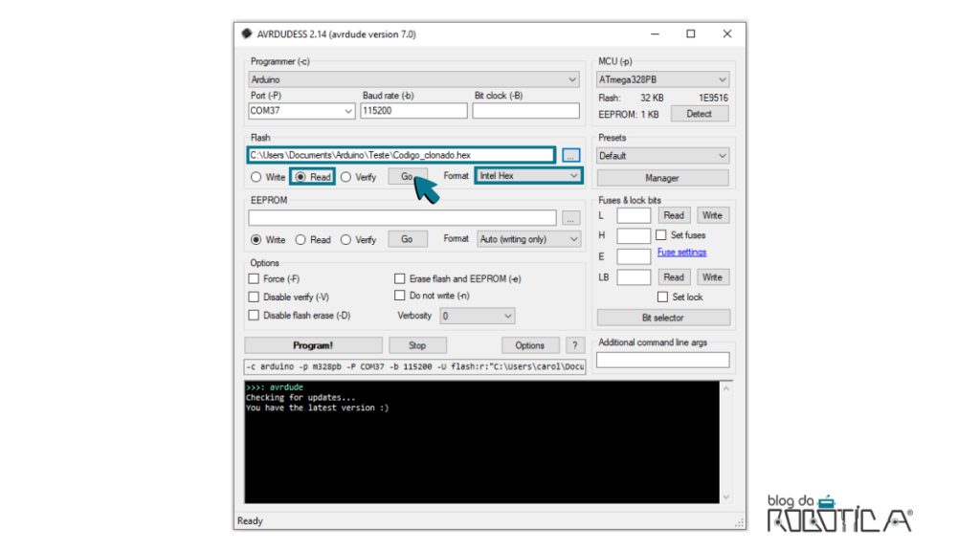Open the Bit selector

pos(663,318)
